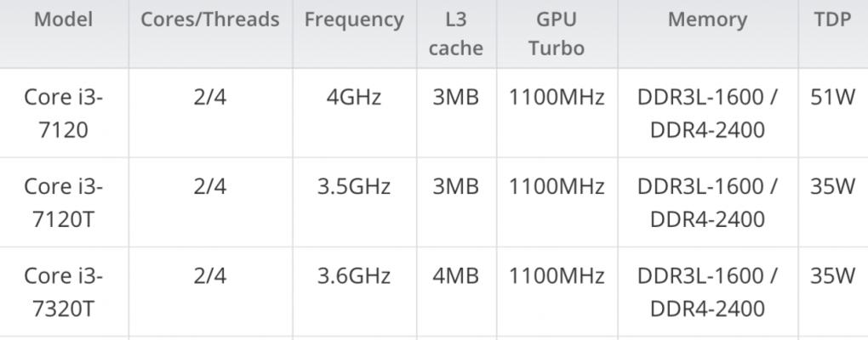Click the Core i3-7320T memory cell

click(x=707, y=292)
